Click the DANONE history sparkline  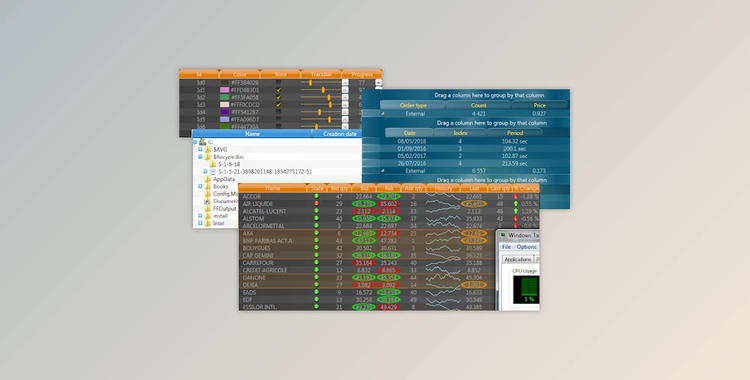coord(443,278)
